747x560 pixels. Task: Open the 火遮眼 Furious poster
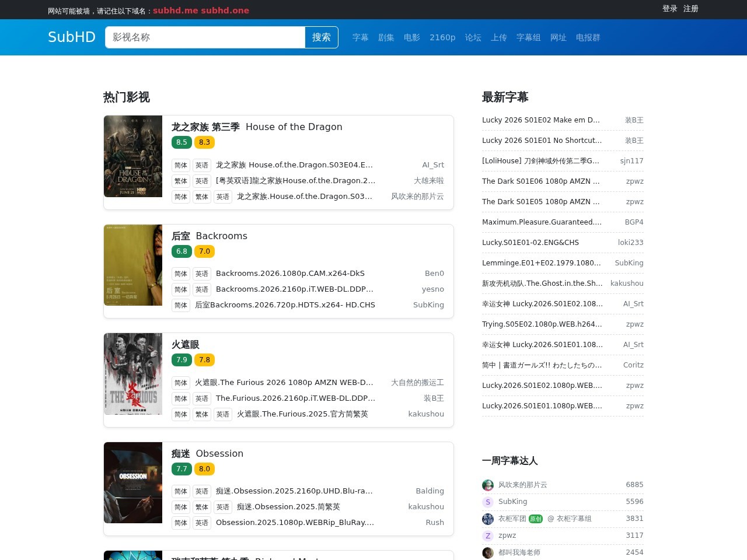[x=133, y=374]
